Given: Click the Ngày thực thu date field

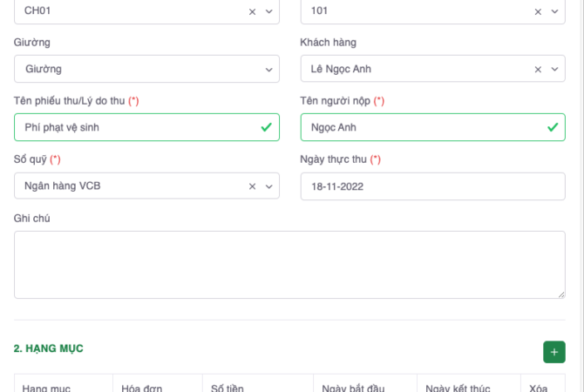Looking at the screenshot, I should pos(432,186).
